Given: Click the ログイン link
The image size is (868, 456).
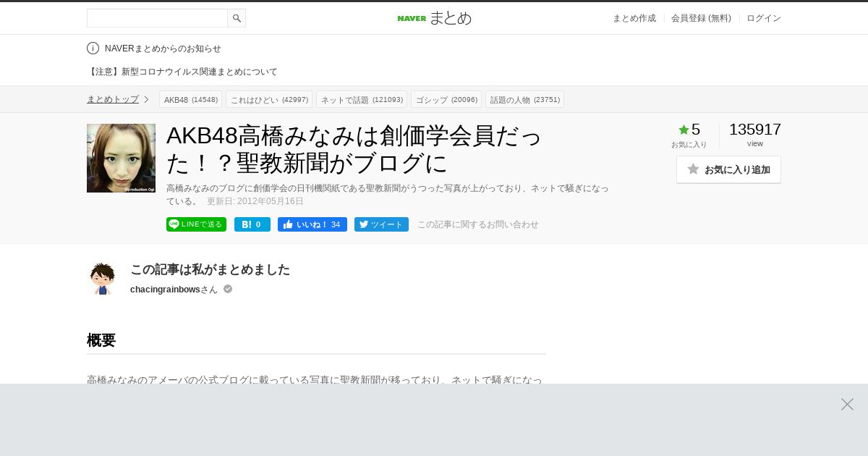Looking at the screenshot, I should click(764, 18).
